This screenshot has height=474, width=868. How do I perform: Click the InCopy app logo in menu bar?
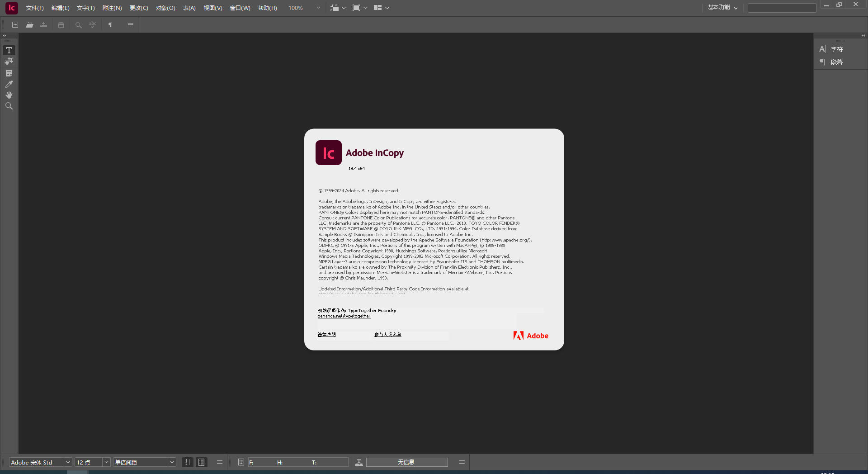[12, 8]
